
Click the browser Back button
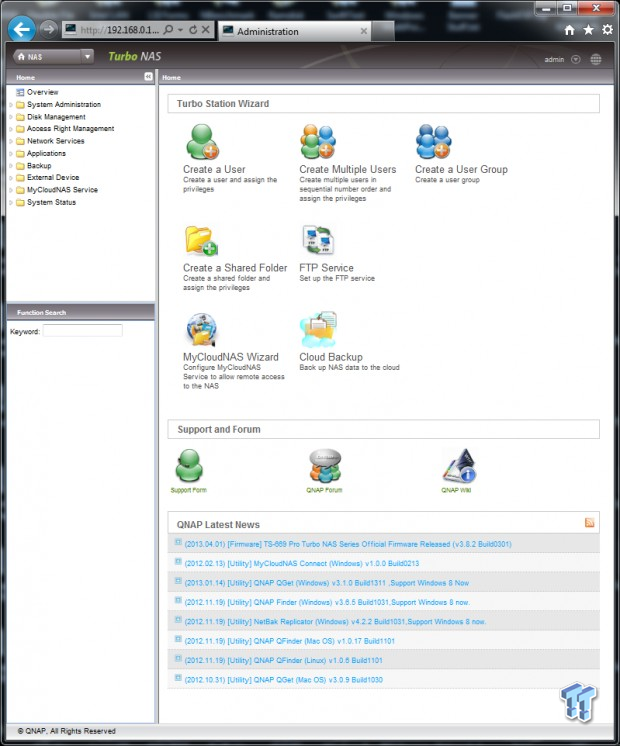[21, 29]
